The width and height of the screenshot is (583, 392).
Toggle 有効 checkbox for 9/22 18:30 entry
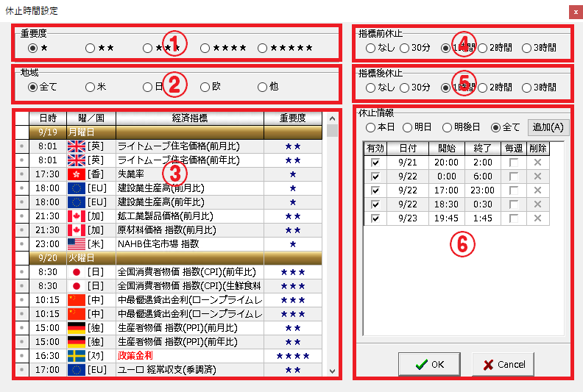click(375, 204)
